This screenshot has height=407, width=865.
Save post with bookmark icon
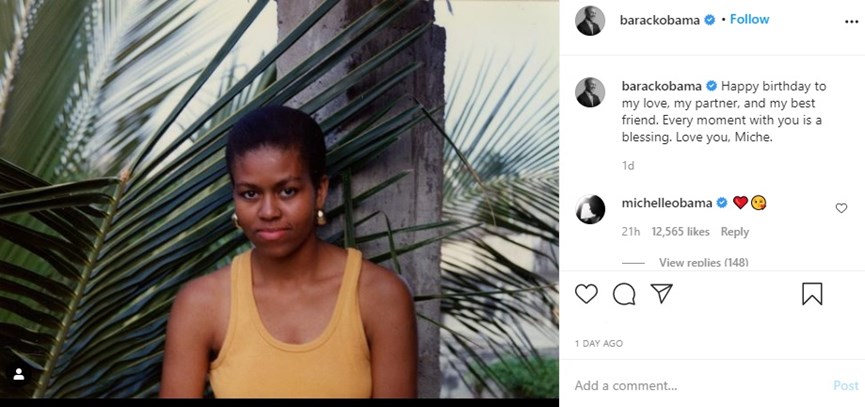point(812,293)
